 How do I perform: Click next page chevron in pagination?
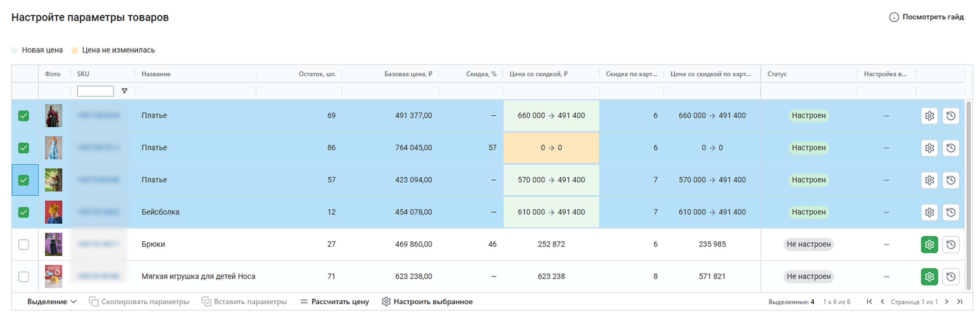947,302
